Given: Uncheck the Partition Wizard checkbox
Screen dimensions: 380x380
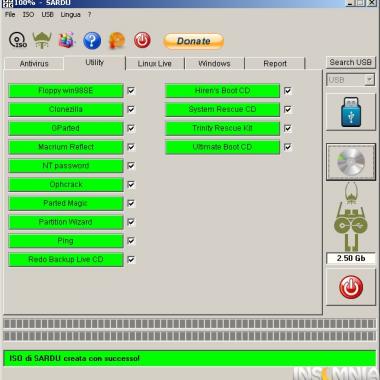Looking at the screenshot, I should tap(131, 222).
